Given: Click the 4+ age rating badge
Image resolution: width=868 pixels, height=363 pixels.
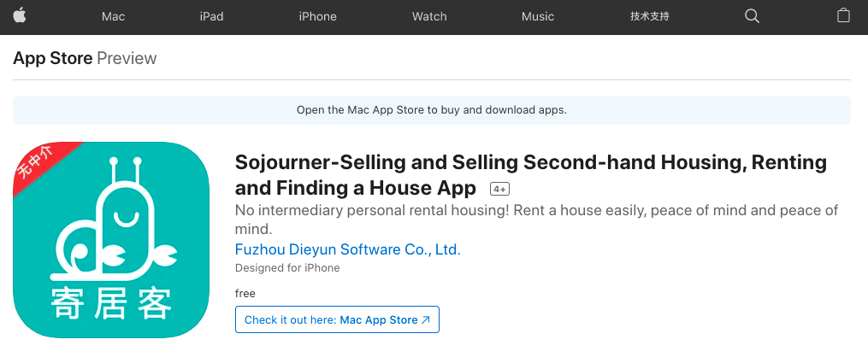Looking at the screenshot, I should tap(499, 189).
